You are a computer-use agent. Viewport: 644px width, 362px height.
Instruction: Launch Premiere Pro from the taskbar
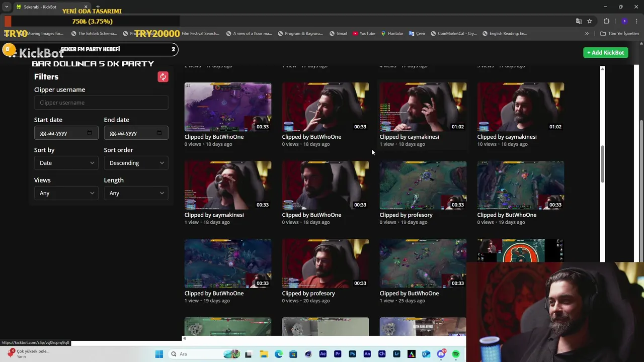338,354
